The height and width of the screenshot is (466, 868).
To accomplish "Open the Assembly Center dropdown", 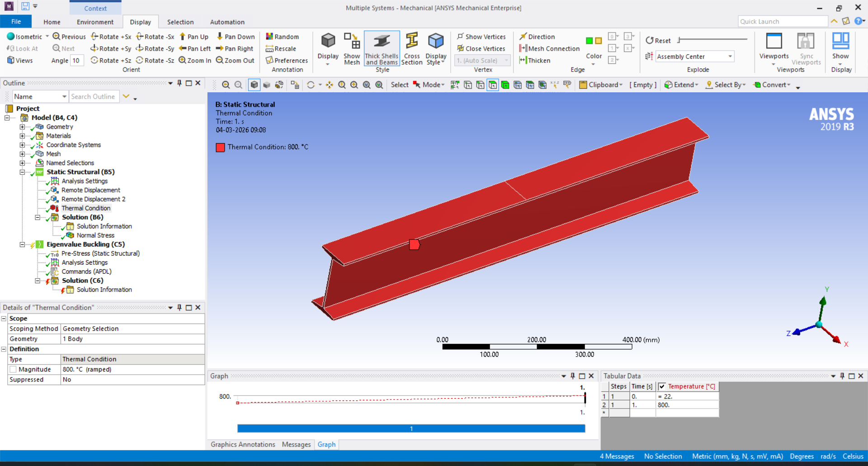I will [x=730, y=57].
